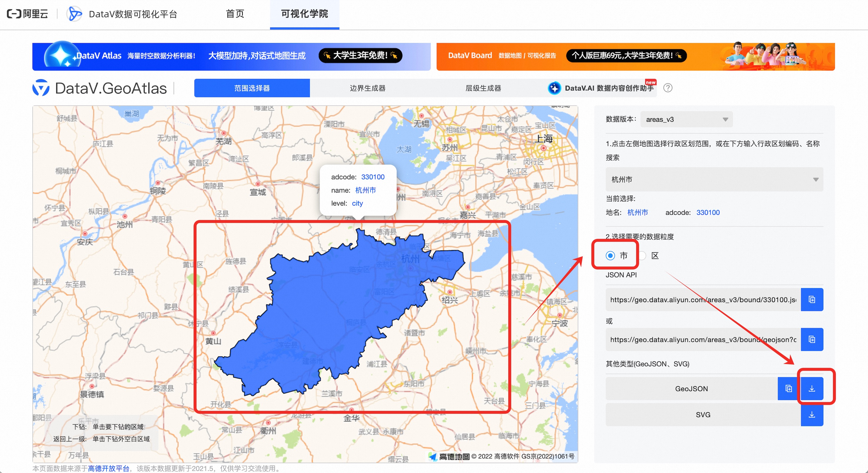Screen dimensions: 868x473
Task: Click the DataV Board orange banner
Action: pyautogui.click(x=635, y=56)
